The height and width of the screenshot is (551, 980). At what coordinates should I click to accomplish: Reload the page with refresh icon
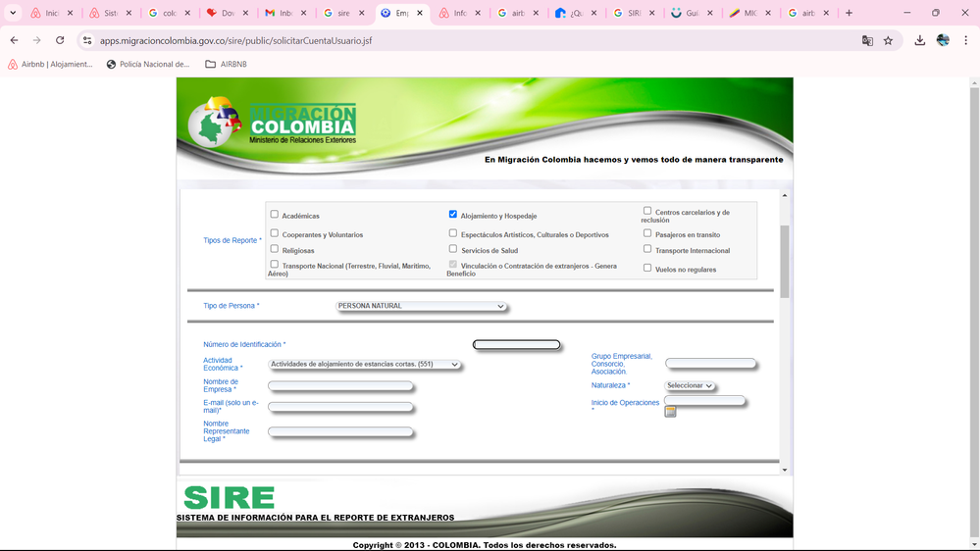pyautogui.click(x=60, y=41)
